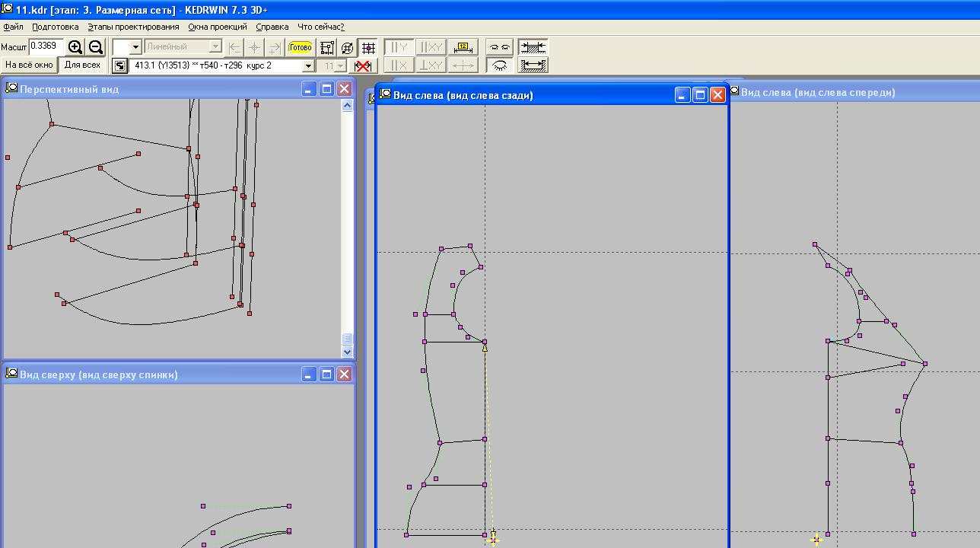Click the grid display icon in toolbar
980x548 pixels.
pyautogui.click(x=368, y=47)
